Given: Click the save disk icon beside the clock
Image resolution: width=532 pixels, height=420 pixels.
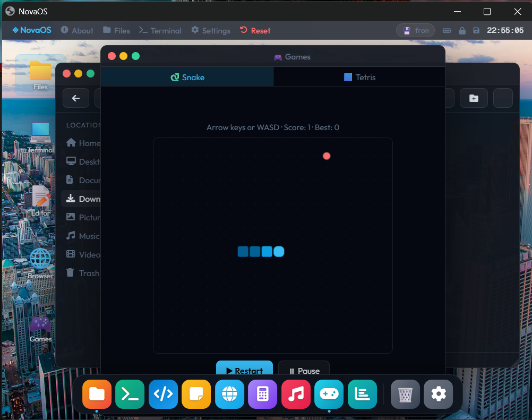Looking at the screenshot, I should 476,31.
